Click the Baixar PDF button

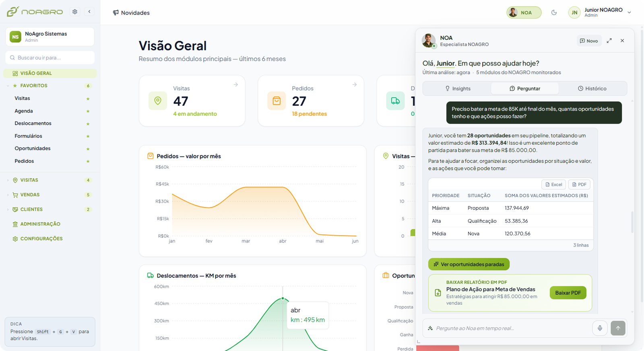(x=568, y=293)
